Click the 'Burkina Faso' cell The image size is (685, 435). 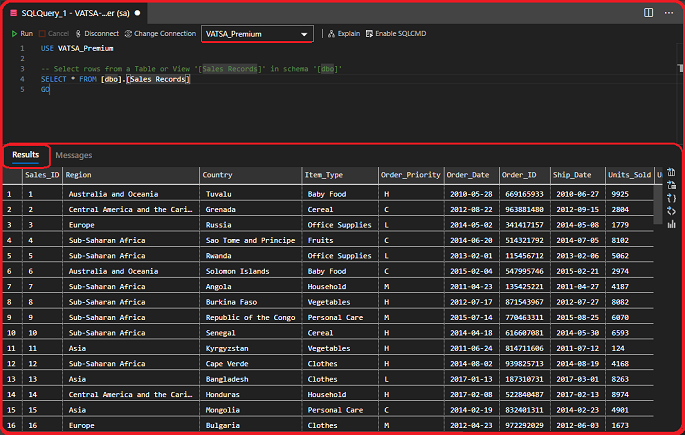coord(250,302)
